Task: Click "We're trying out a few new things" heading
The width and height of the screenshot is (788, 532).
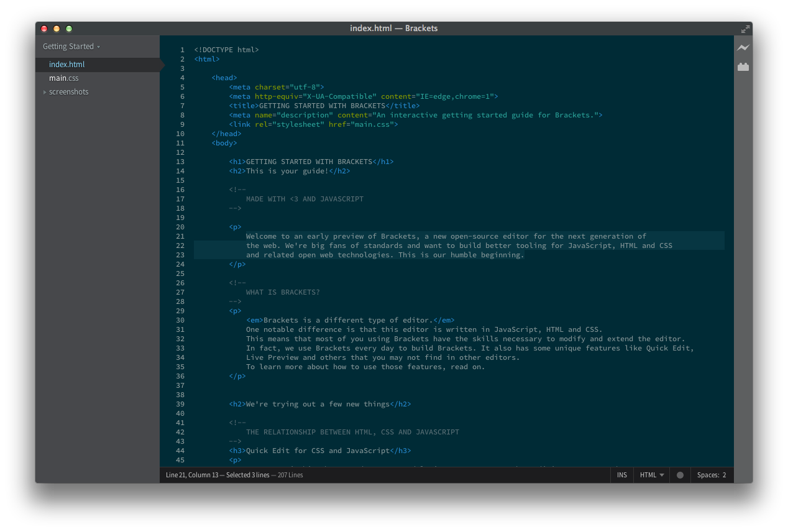Action: click(318, 404)
